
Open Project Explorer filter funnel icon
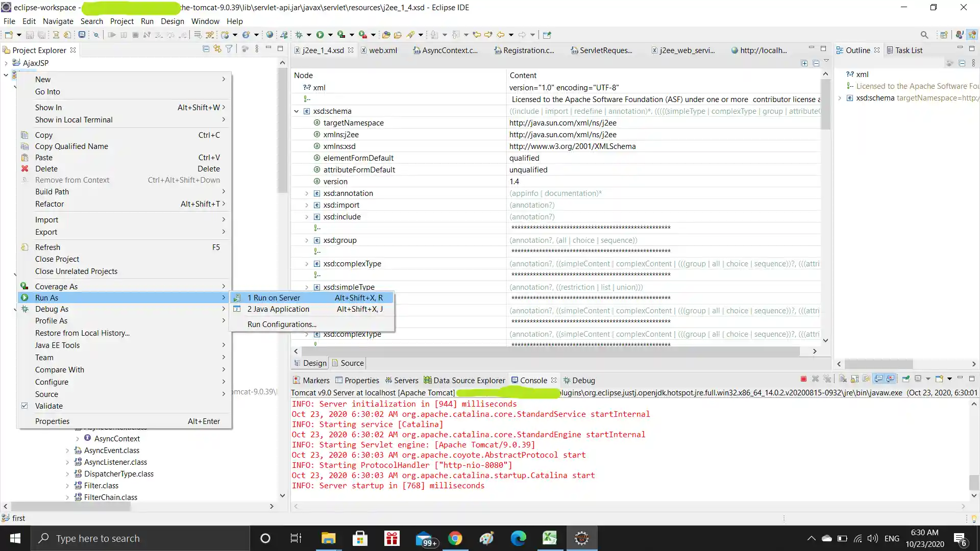229,49
